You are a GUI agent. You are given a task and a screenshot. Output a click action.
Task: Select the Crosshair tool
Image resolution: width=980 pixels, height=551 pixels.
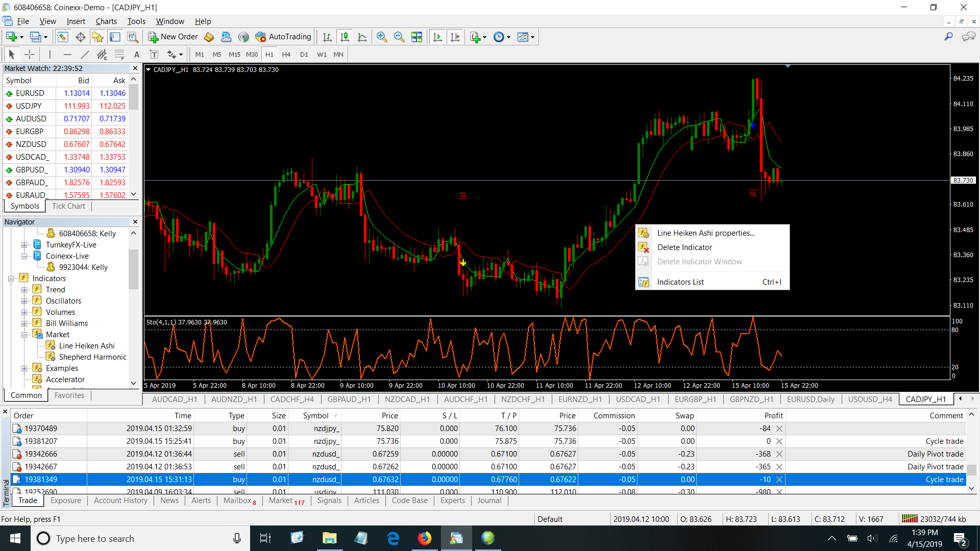[30, 55]
